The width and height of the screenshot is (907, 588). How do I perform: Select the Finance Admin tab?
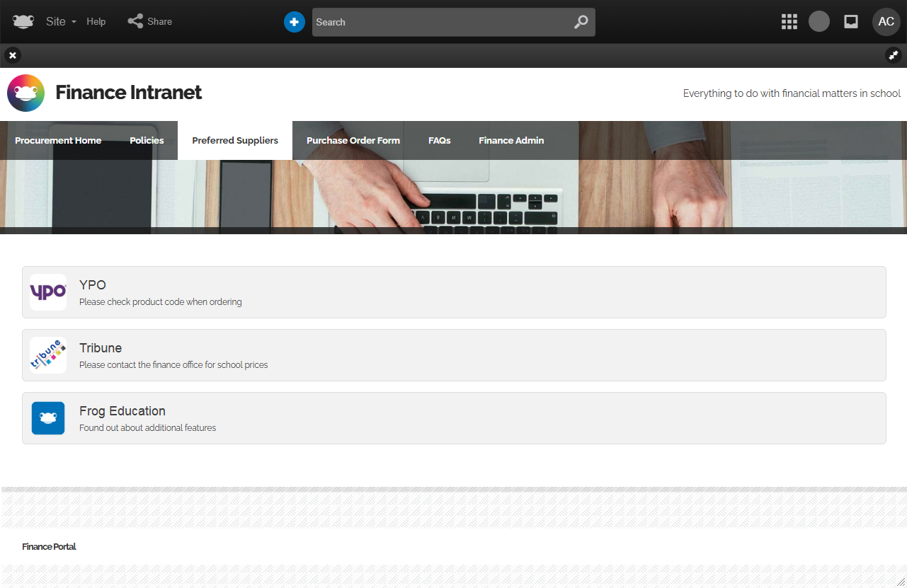(511, 140)
